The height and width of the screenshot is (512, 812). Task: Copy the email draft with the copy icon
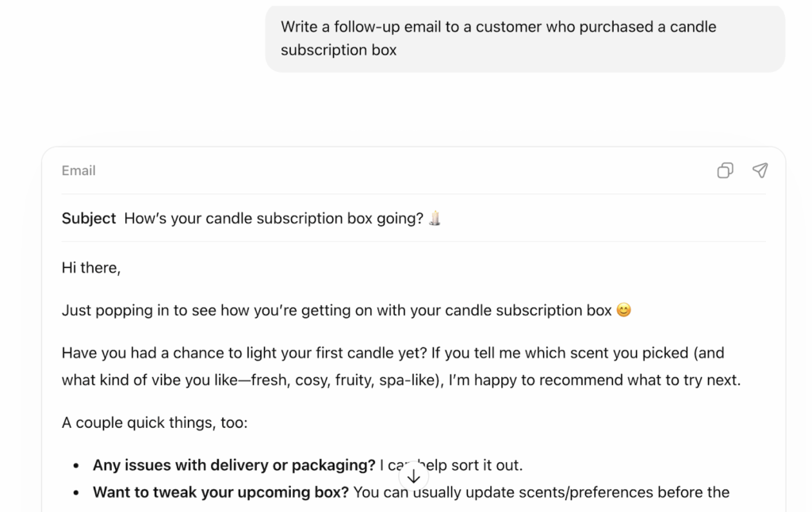725,170
